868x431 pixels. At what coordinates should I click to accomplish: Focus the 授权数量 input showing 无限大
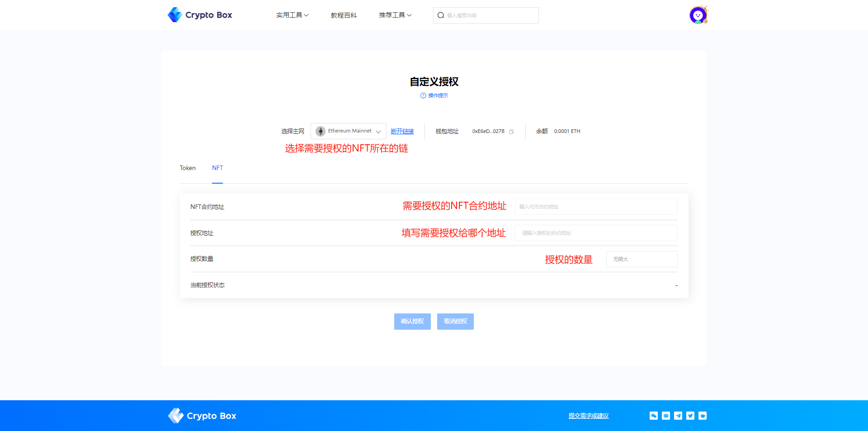tap(642, 259)
